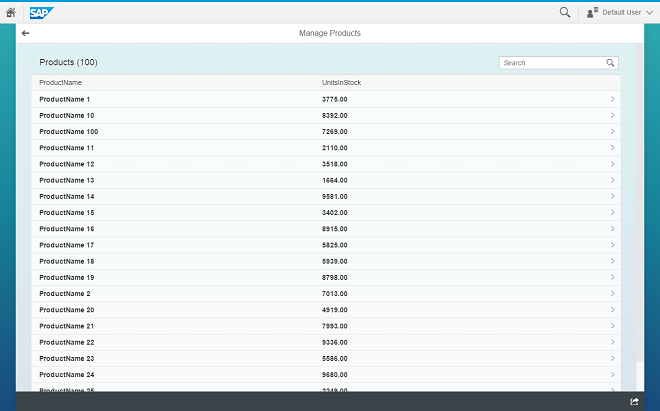Open details chevron for ProductName 1
Image resolution: width=660 pixels, height=411 pixels.
click(x=612, y=100)
